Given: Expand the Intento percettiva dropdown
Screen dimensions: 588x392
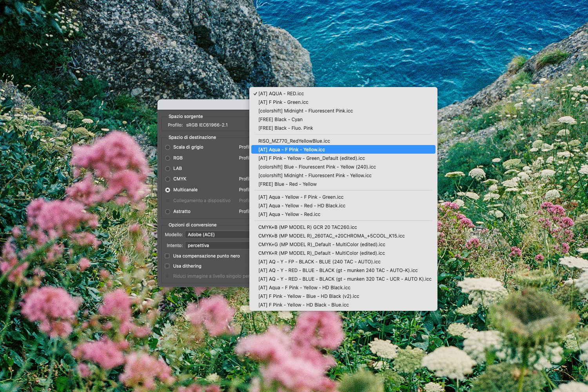Looking at the screenshot, I should click(x=218, y=245).
